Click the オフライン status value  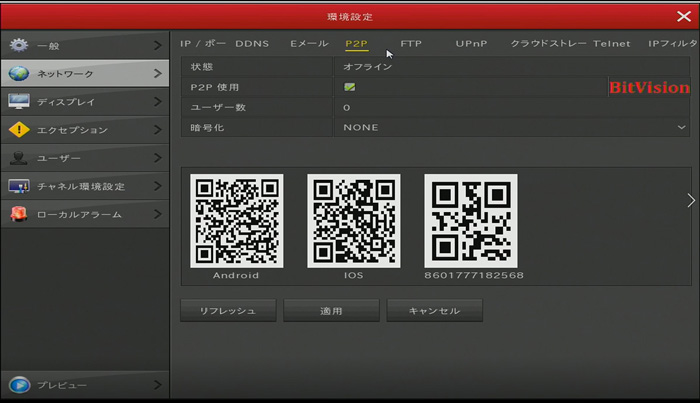tap(367, 66)
